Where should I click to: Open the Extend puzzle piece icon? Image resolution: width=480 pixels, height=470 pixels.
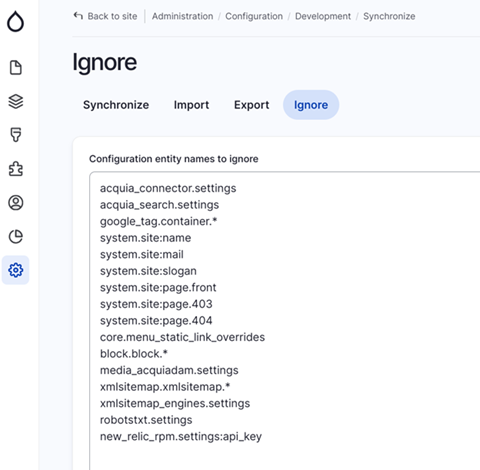click(x=15, y=169)
